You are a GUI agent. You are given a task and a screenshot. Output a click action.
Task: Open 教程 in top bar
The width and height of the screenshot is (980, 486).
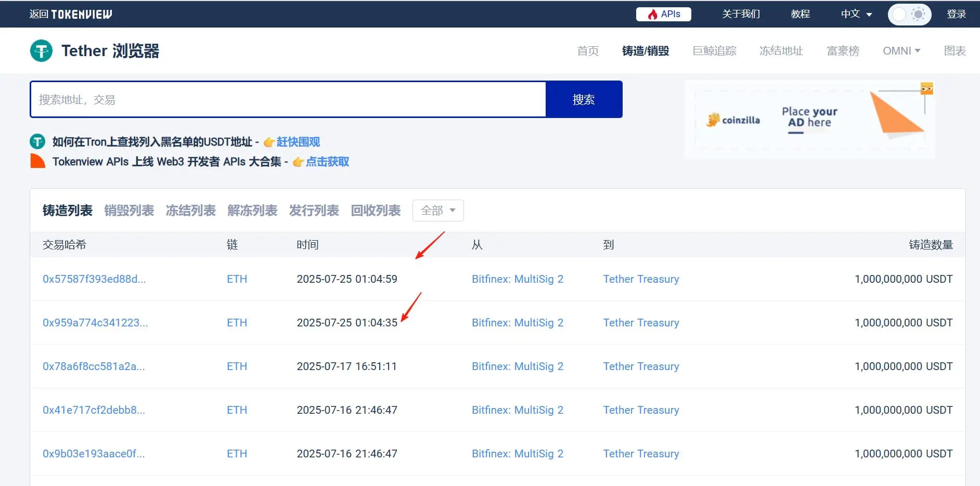[x=801, y=14]
